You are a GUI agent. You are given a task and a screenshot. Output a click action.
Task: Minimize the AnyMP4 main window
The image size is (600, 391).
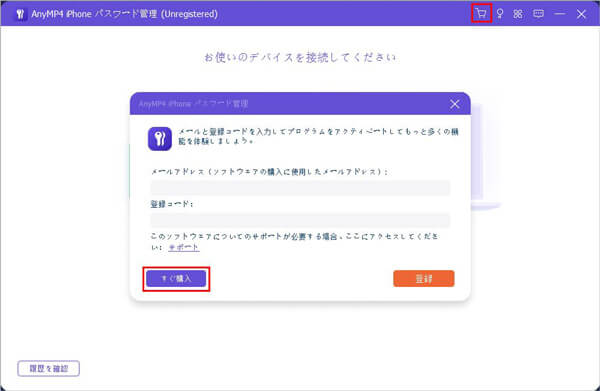[559, 14]
